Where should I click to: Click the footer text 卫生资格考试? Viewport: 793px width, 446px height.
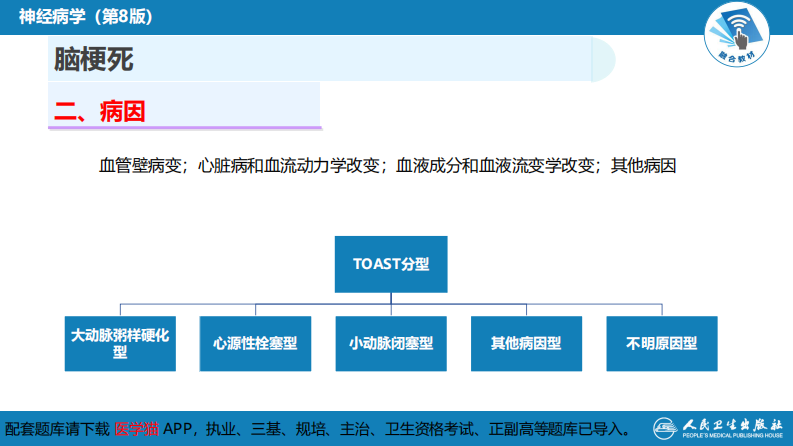[x=429, y=429]
